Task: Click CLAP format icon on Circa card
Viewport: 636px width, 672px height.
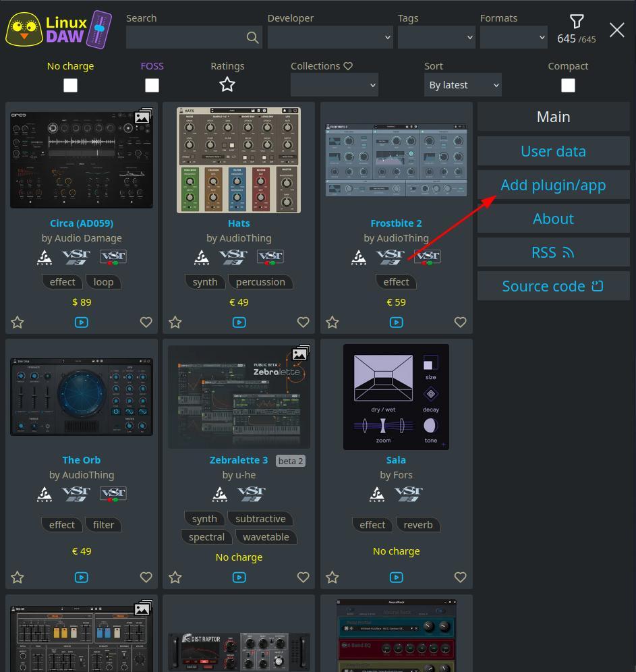Action: (x=45, y=257)
